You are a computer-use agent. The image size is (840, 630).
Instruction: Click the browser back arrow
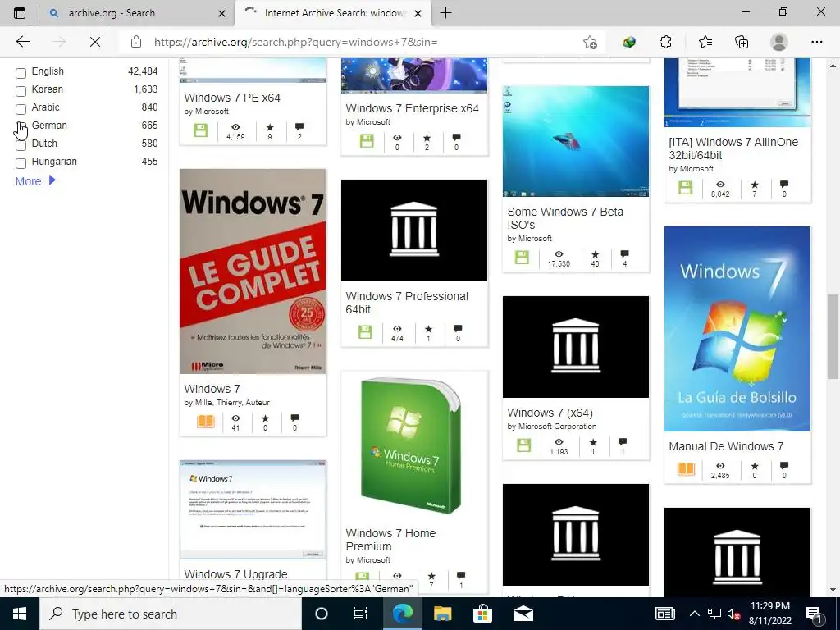tap(22, 42)
